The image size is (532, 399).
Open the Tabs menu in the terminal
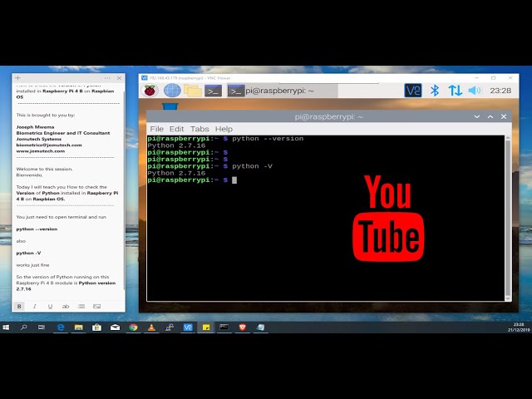tap(199, 129)
